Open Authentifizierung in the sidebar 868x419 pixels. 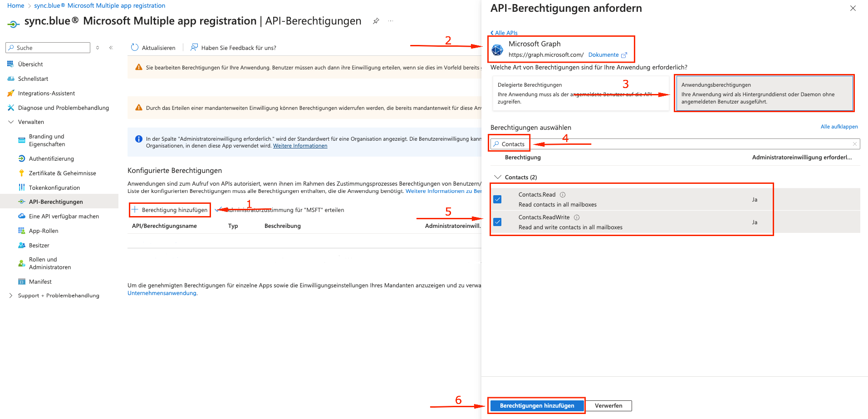[51, 158]
